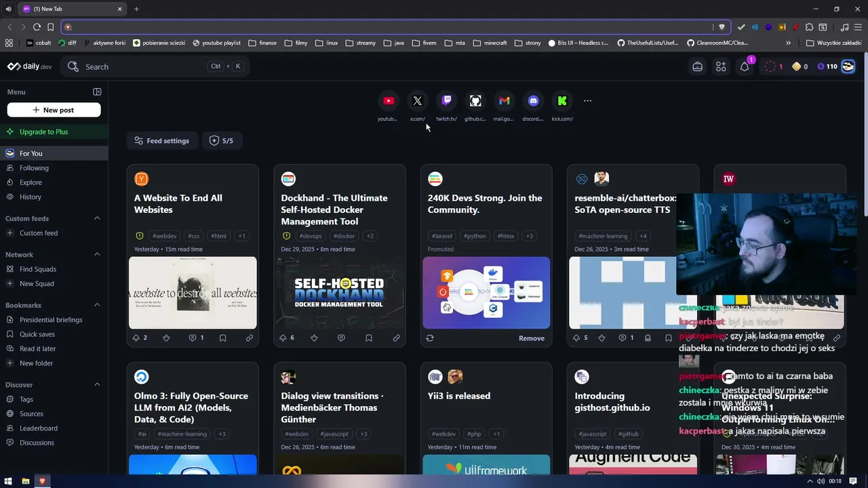The image size is (868, 488).
Task: Open Presidential briefings bookmark folder
Action: click(54, 320)
